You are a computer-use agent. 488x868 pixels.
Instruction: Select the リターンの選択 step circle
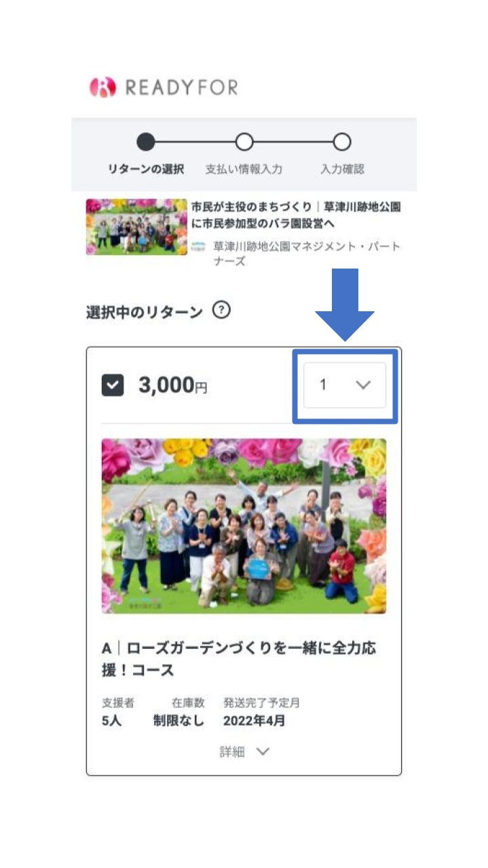pos(146,142)
